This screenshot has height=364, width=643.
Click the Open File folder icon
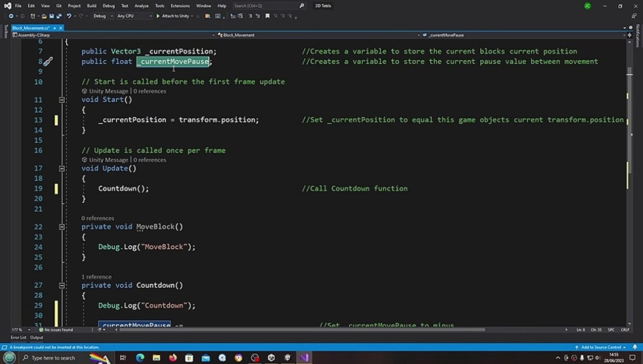click(x=44, y=16)
